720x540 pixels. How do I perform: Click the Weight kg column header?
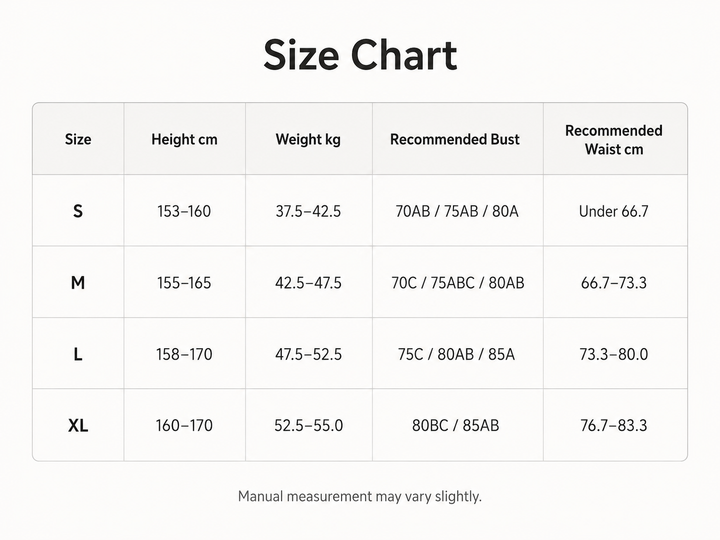(308, 139)
